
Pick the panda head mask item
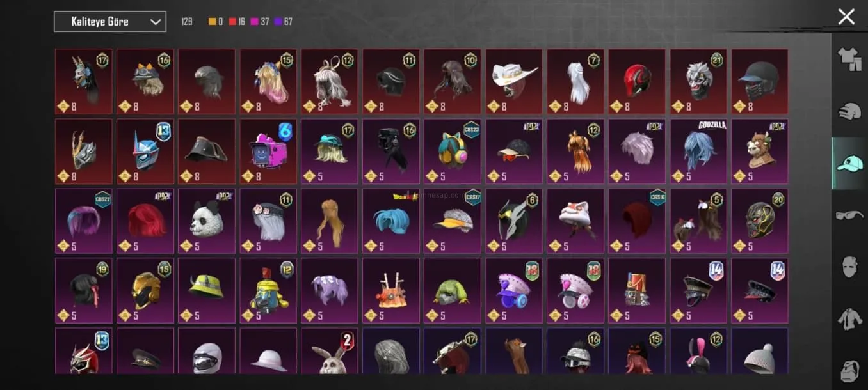(x=207, y=221)
